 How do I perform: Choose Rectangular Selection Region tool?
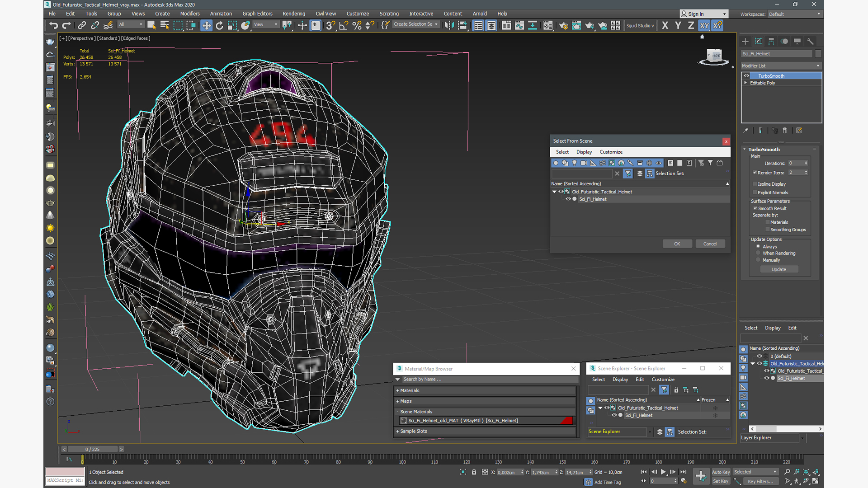point(178,25)
